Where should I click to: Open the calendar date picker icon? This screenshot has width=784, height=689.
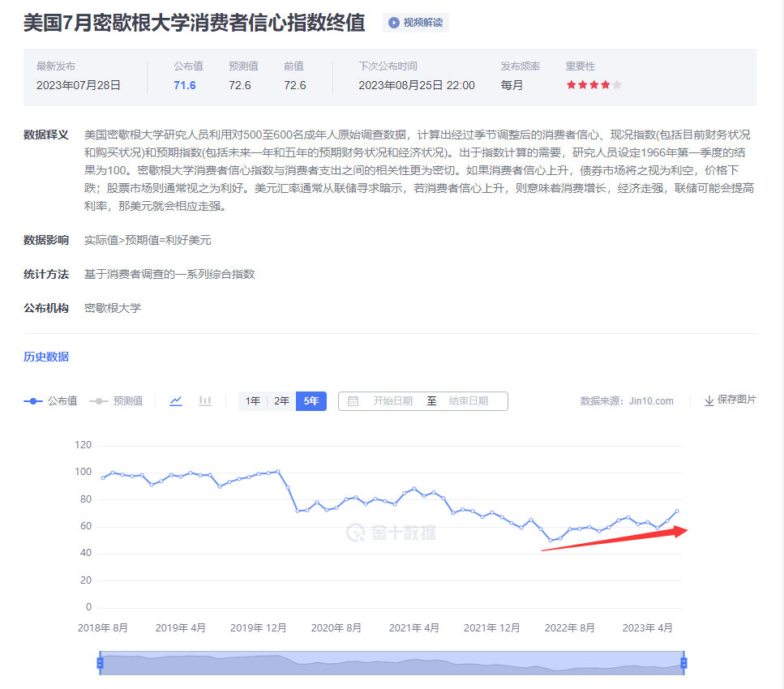pyautogui.click(x=354, y=400)
